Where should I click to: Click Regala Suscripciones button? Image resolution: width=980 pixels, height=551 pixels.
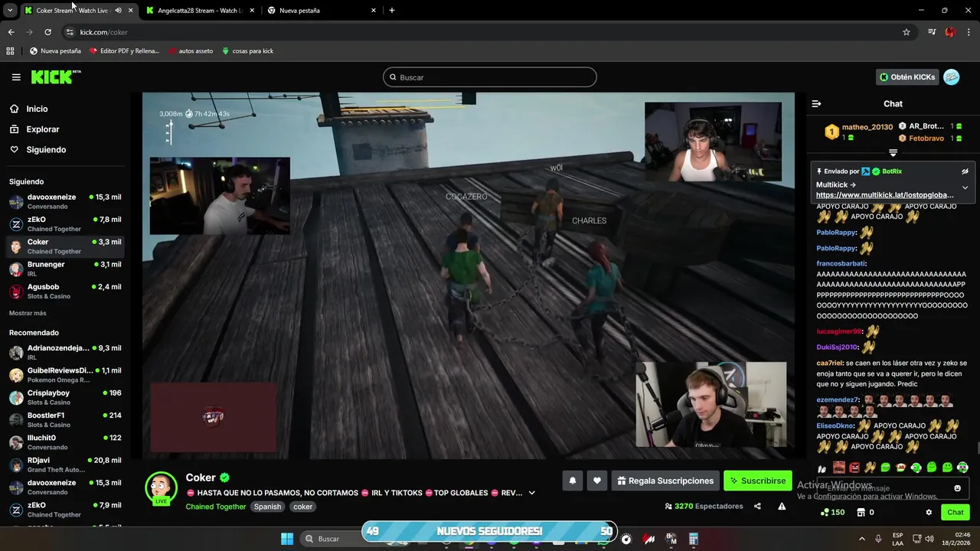(665, 481)
